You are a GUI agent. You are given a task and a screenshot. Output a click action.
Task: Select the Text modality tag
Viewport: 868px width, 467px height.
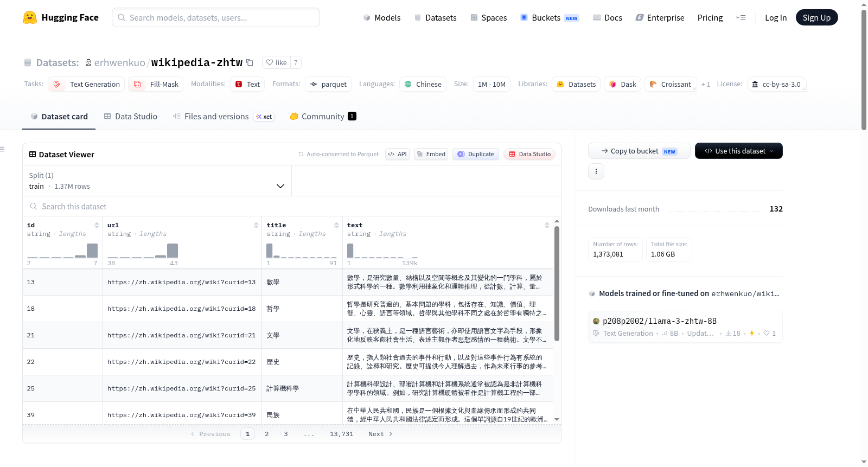[247, 84]
